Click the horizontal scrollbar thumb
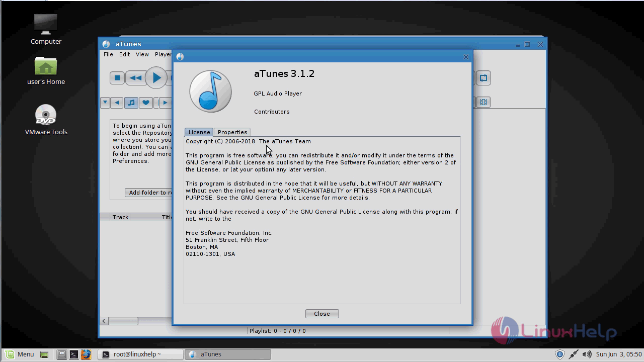The height and width of the screenshot is (362, 644). pos(123,321)
